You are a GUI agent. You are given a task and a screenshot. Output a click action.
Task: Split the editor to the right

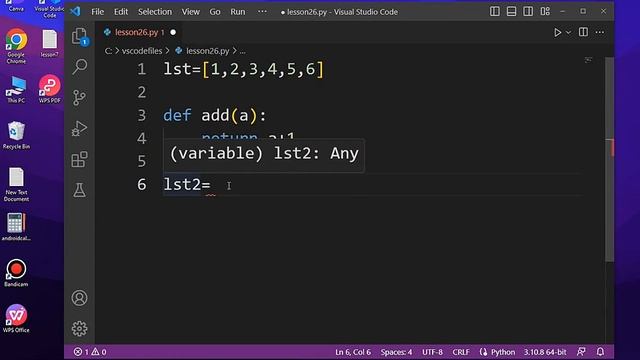pyautogui.click(x=583, y=32)
